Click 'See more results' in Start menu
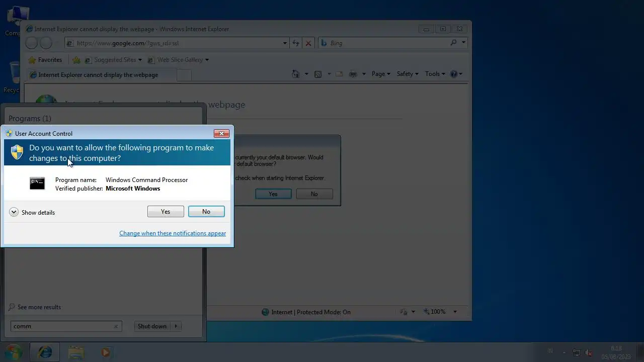 click(x=35, y=307)
